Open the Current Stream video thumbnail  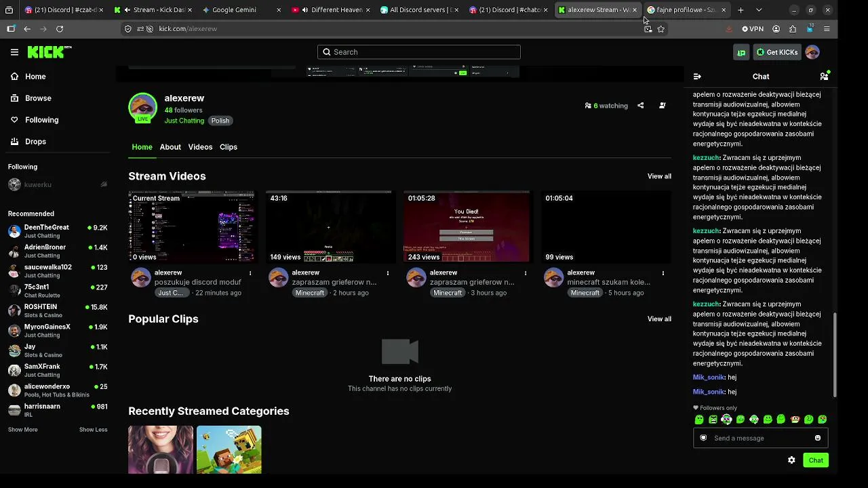pyautogui.click(x=192, y=226)
